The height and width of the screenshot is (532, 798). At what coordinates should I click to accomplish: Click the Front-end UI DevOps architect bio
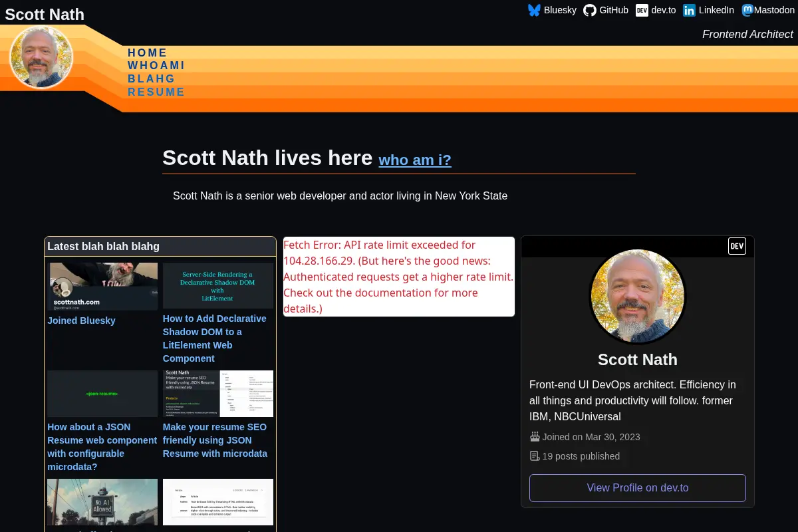(x=632, y=400)
